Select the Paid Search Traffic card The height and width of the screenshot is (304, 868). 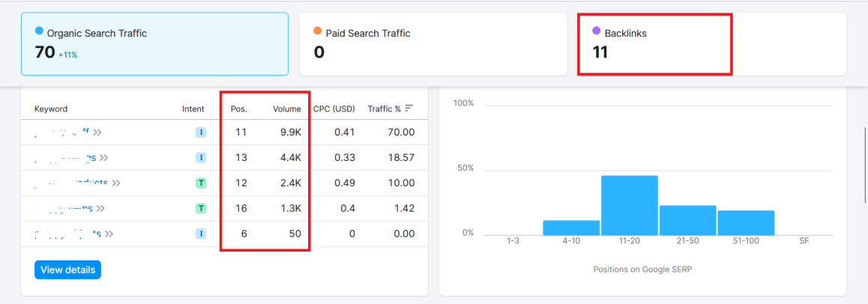433,43
